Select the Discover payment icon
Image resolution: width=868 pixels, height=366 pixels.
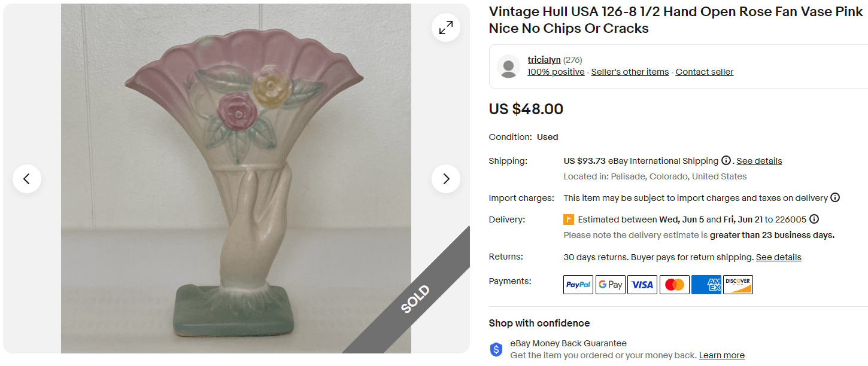(738, 284)
